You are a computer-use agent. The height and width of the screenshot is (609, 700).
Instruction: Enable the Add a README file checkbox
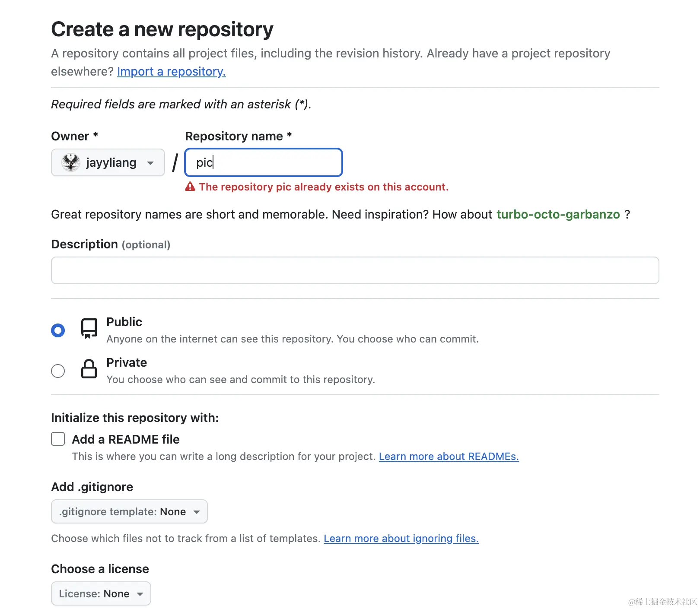coord(58,439)
